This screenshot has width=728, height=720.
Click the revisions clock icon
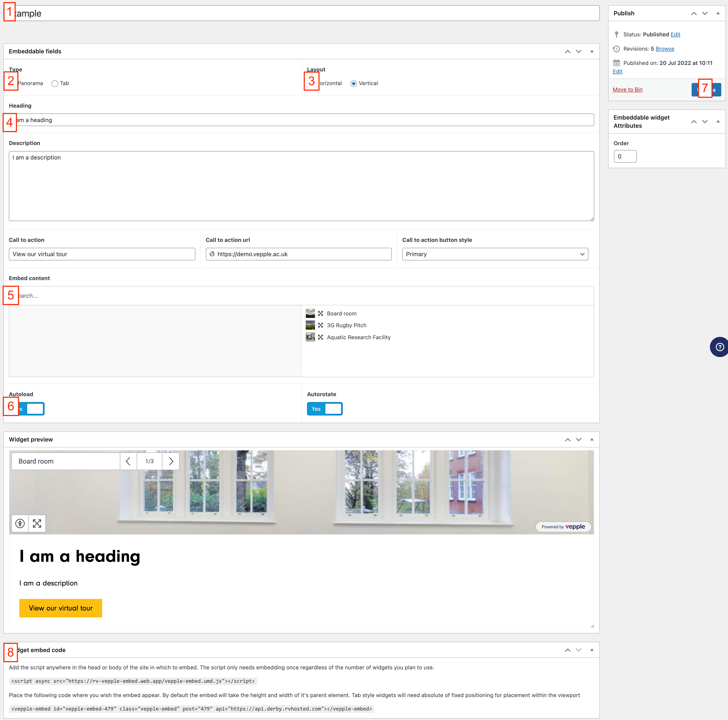click(x=617, y=49)
